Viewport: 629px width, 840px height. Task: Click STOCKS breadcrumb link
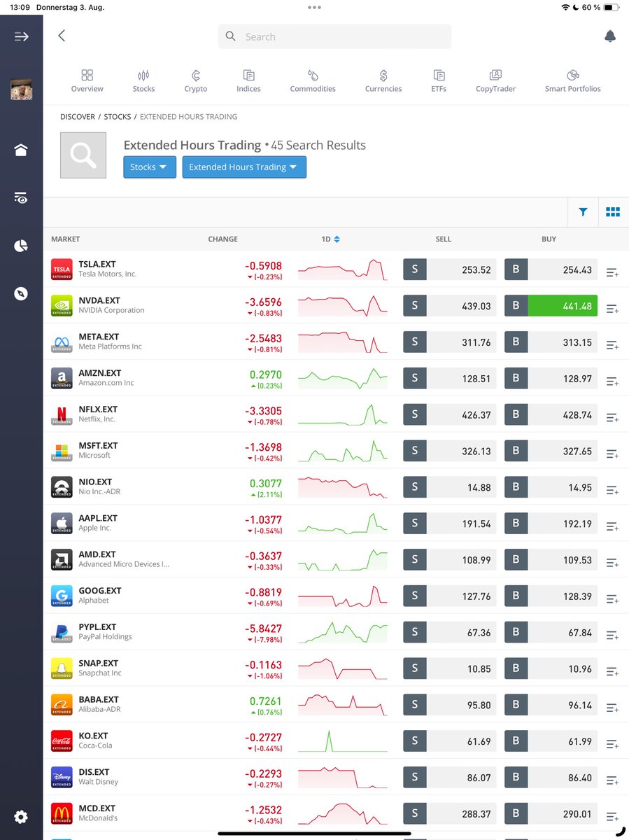(118, 117)
